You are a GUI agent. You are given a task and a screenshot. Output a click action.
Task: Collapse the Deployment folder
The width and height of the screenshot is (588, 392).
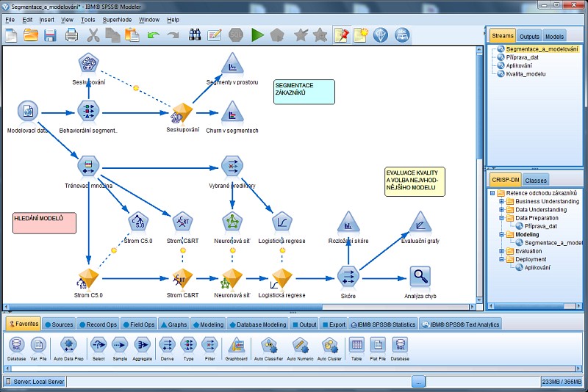click(x=501, y=259)
